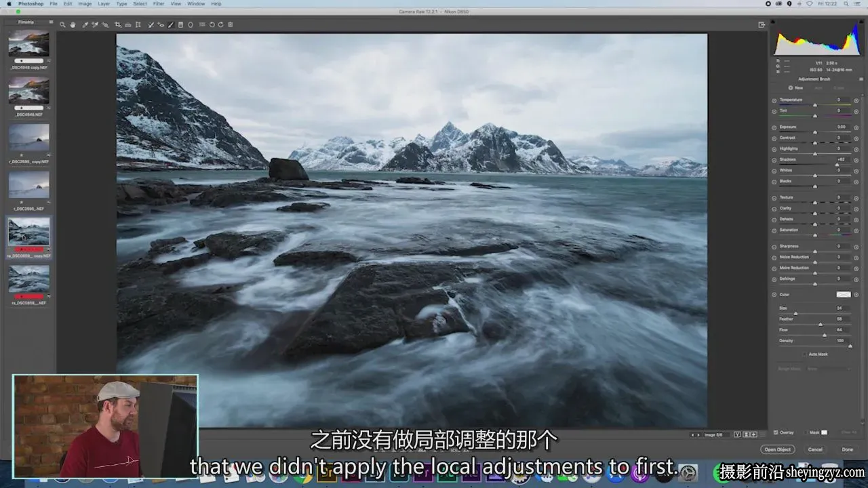Select the Radial Filter tool
Viewport: 868px width, 488px height.
[x=191, y=24]
